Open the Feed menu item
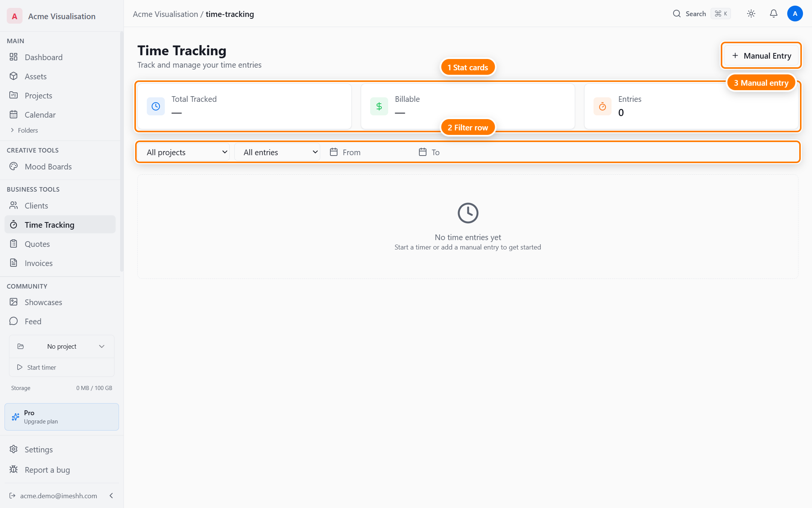The image size is (812, 508). pyautogui.click(x=60, y=321)
